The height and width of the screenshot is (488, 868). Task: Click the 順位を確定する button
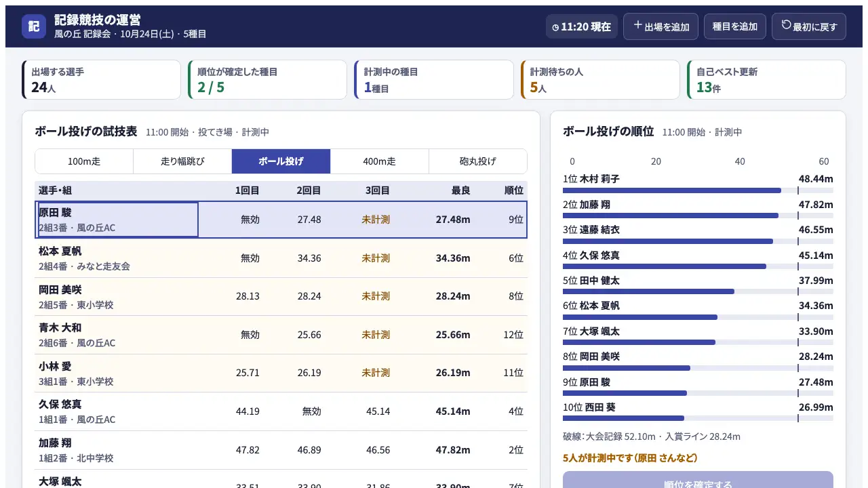pos(698,480)
